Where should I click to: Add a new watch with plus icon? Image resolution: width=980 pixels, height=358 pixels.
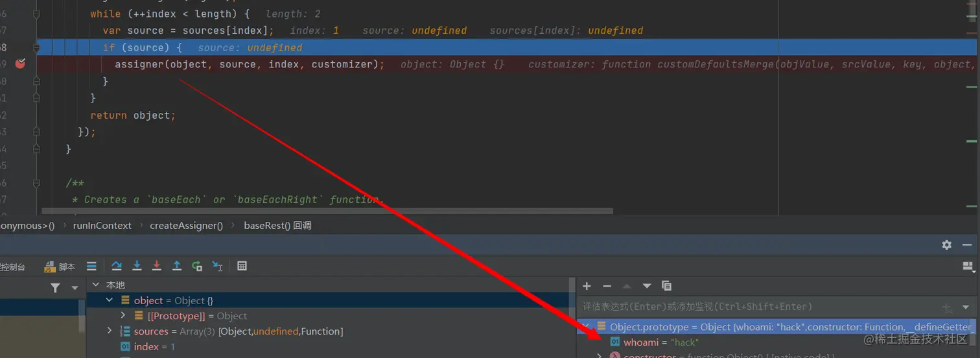click(587, 286)
